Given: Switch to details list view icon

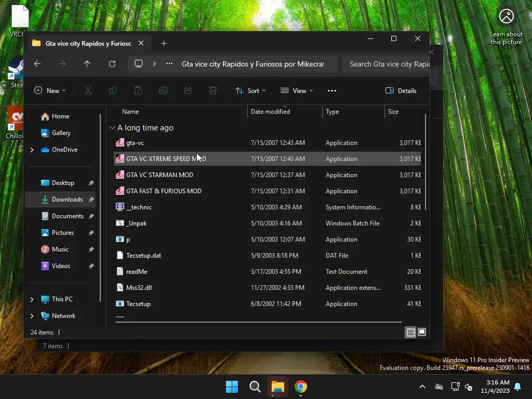Looking at the screenshot, I should pos(410,332).
